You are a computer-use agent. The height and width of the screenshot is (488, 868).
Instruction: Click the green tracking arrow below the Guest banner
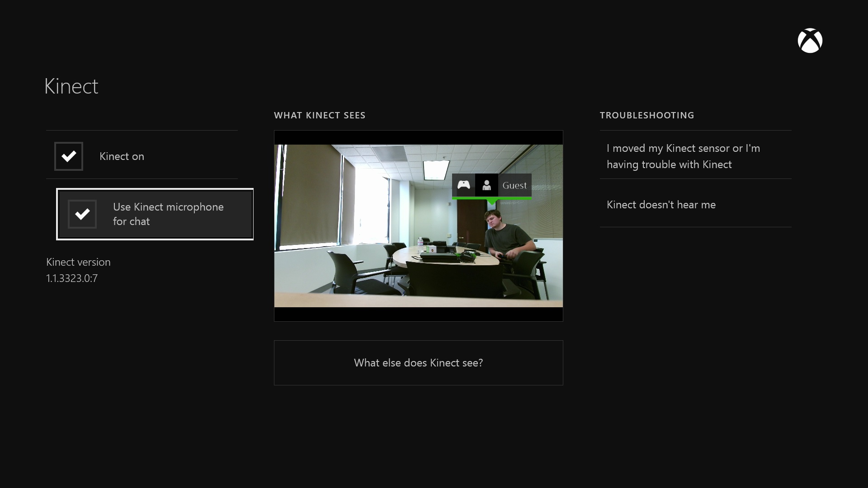(x=492, y=203)
